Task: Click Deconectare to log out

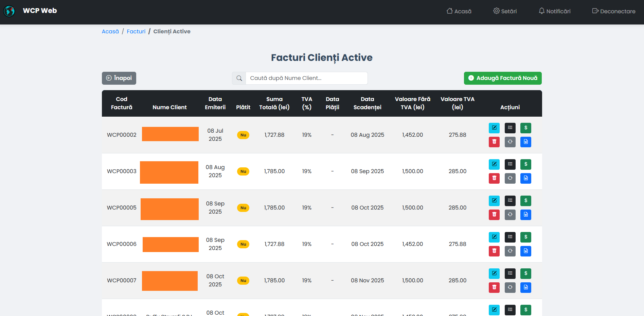Action: pos(613,11)
